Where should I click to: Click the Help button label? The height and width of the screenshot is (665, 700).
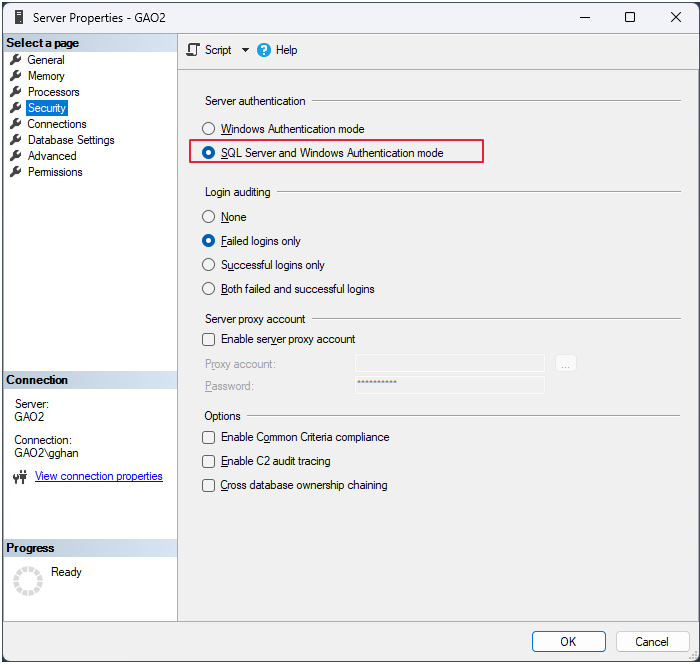(x=286, y=50)
